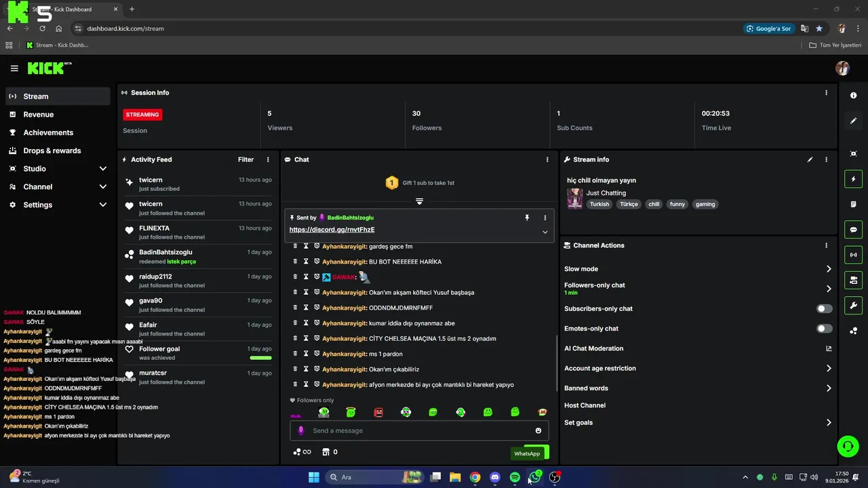
Task: Click the broadcast signal icon in the right sidebar
Action: pyautogui.click(x=853, y=255)
